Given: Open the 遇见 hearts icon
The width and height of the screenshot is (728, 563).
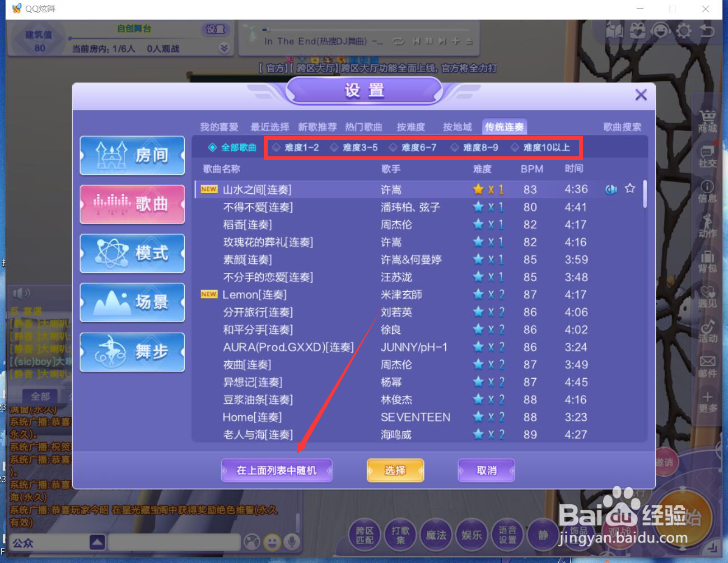Looking at the screenshot, I should click(707, 297).
